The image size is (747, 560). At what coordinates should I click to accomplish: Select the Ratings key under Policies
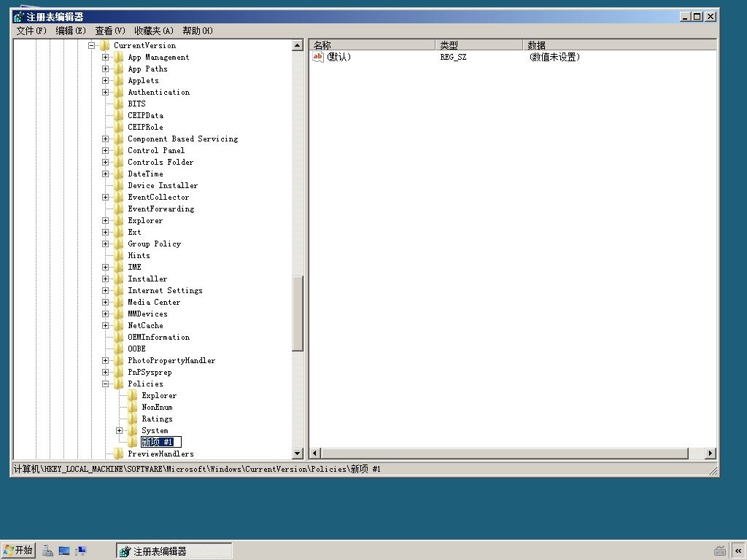tap(158, 419)
